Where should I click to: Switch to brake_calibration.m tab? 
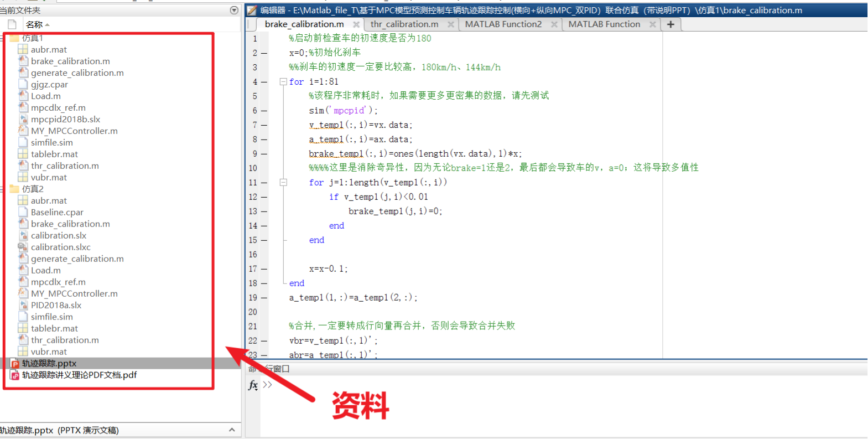304,24
